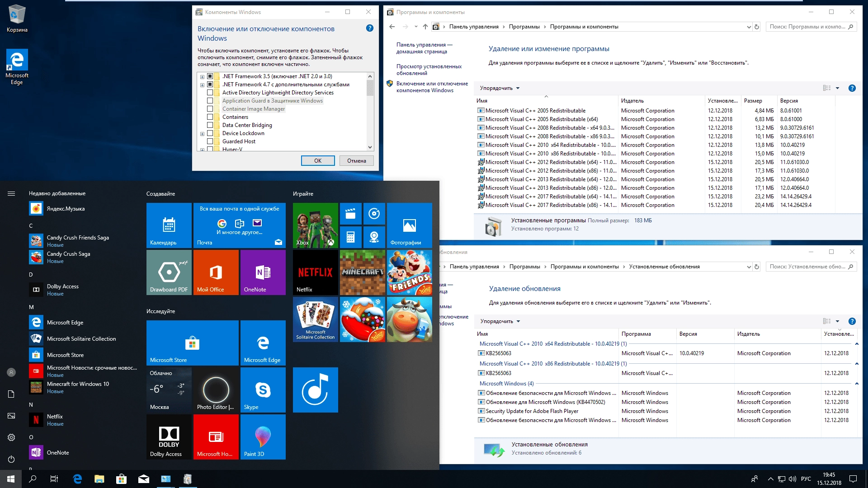Open Панель управления — домашняя страница link
Image resolution: width=868 pixels, height=488 pixels.
click(424, 48)
